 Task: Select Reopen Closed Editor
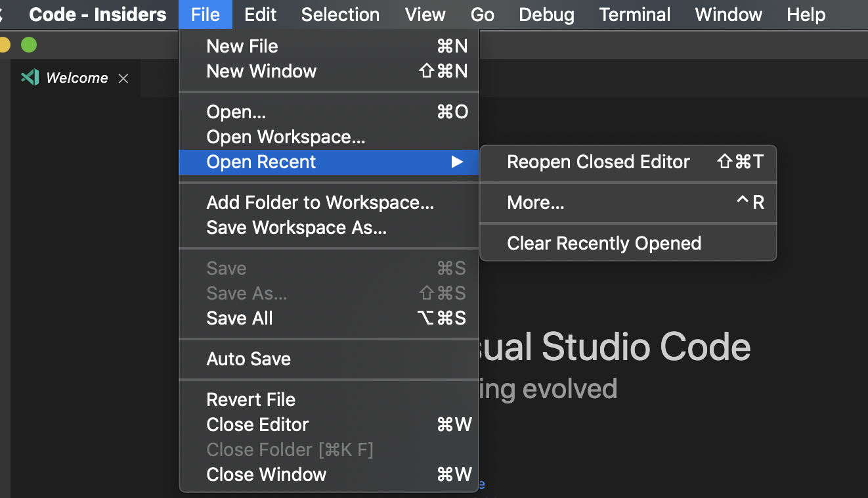tap(597, 162)
